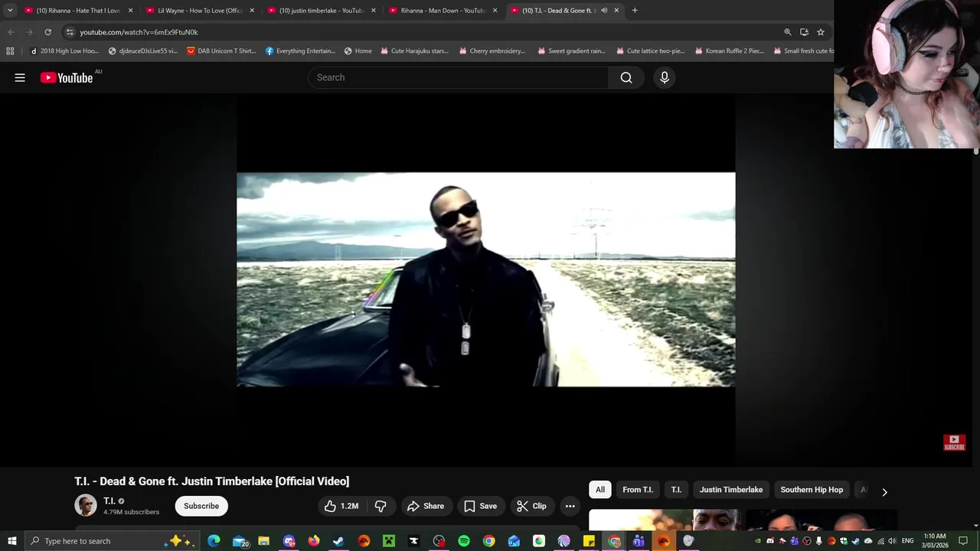
Task: Click the Windows taskbar search box
Action: pos(111,541)
